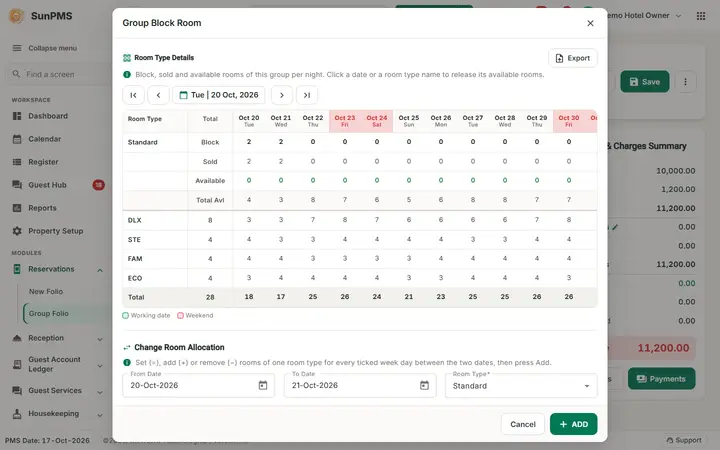
Task: Click the Export button
Action: pyautogui.click(x=573, y=58)
